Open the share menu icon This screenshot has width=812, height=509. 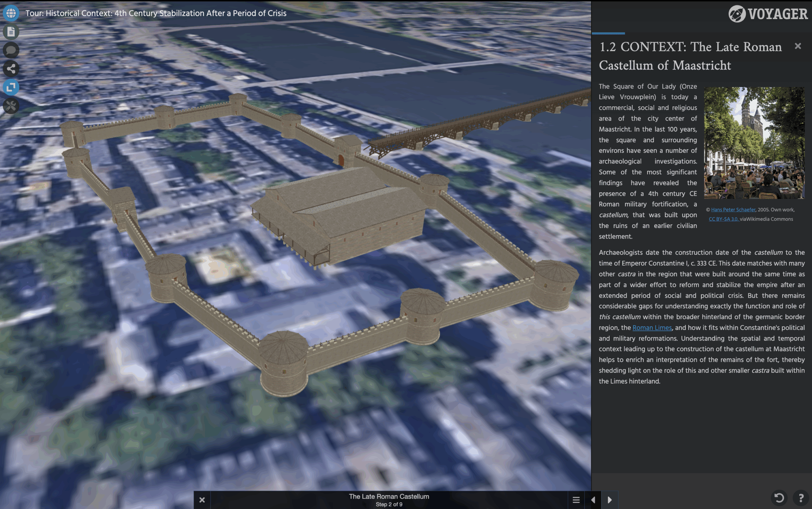11,69
